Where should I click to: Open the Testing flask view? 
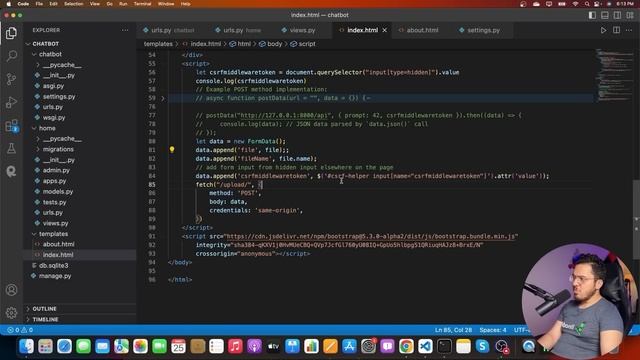click(x=11, y=148)
